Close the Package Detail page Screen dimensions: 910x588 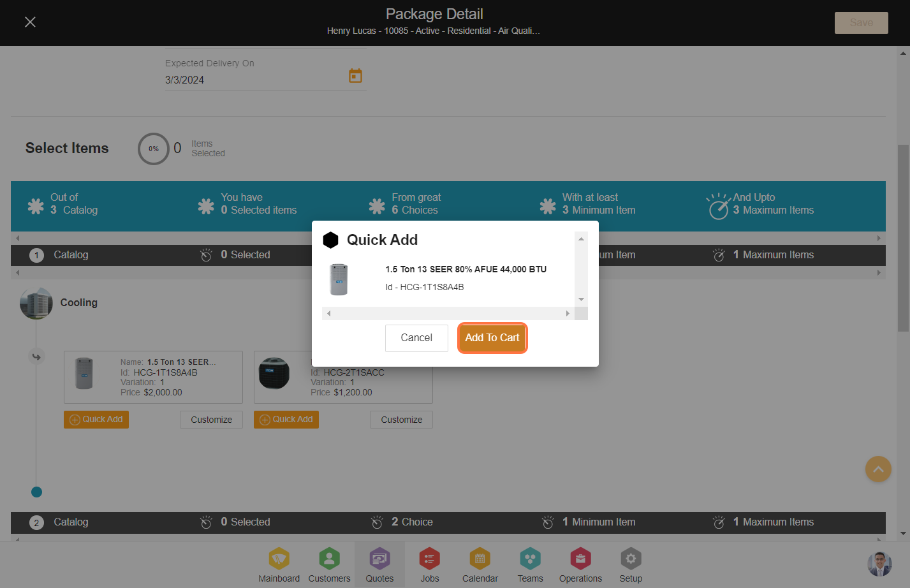coord(30,22)
